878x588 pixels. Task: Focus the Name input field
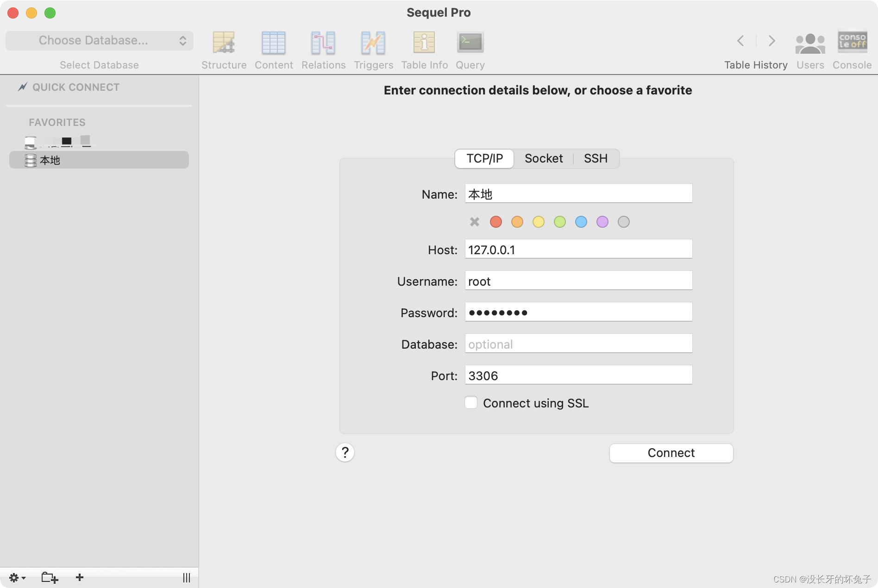(578, 194)
